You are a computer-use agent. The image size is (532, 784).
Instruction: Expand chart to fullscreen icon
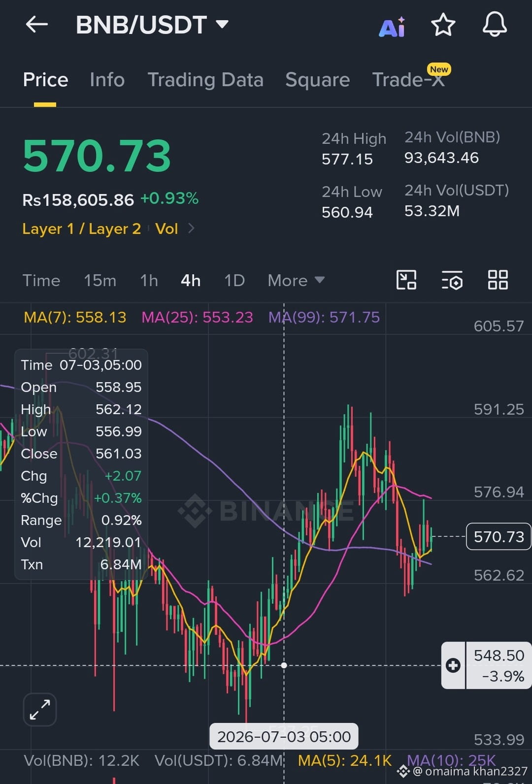(40, 710)
